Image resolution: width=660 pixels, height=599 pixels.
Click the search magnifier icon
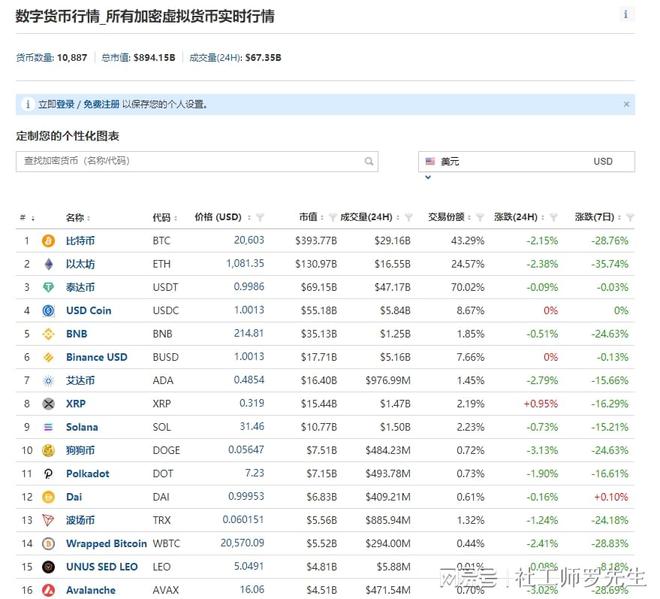click(369, 161)
